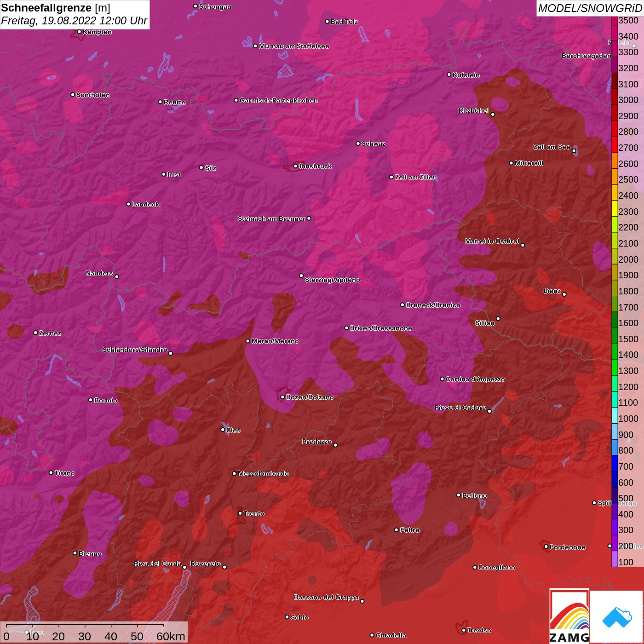
Task: Click the 'Matrei in Osttirol' label
Action: (x=492, y=241)
